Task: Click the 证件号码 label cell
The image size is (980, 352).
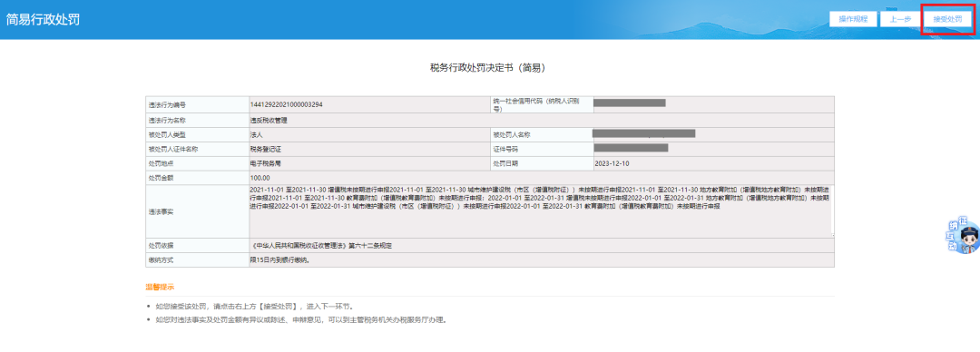Action: coord(541,150)
